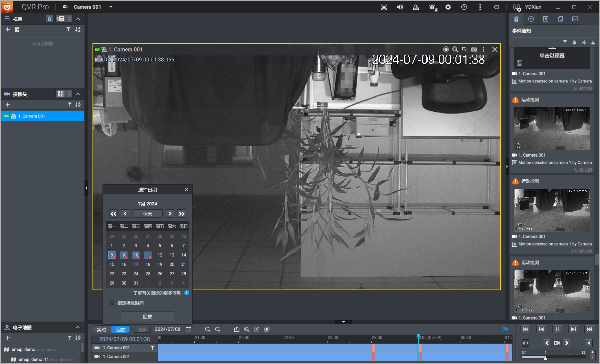Go to previous month in calendar
This screenshot has height=364, width=600.
pyautogui.click(x=125, y=214)
